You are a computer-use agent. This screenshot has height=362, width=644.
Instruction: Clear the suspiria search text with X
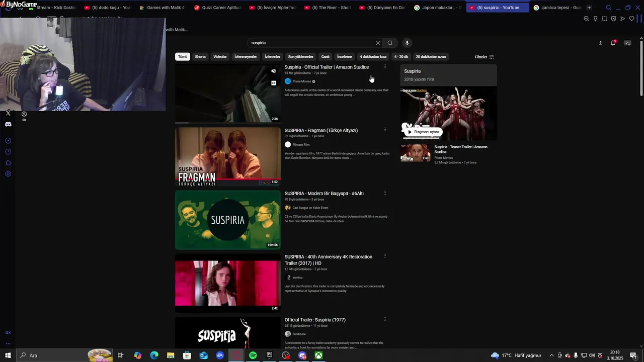378,43
